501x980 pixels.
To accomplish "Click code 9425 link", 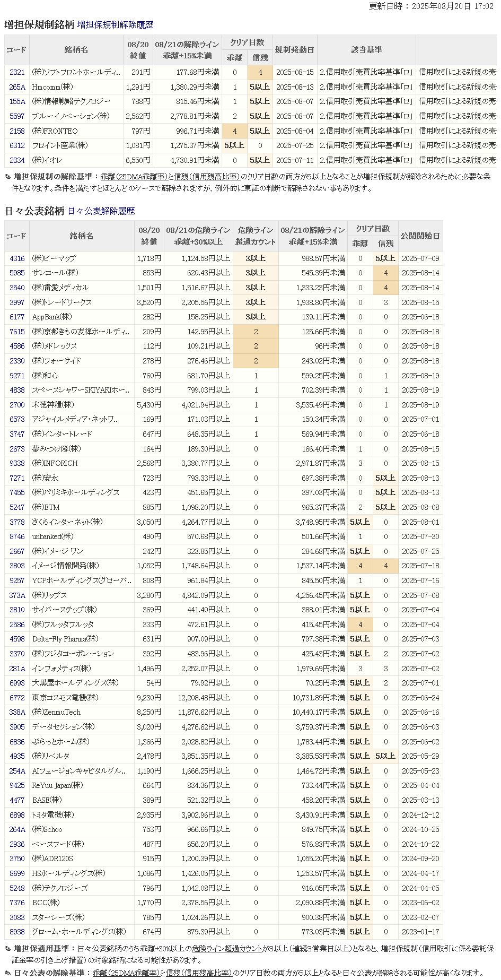I will point(17,785).
